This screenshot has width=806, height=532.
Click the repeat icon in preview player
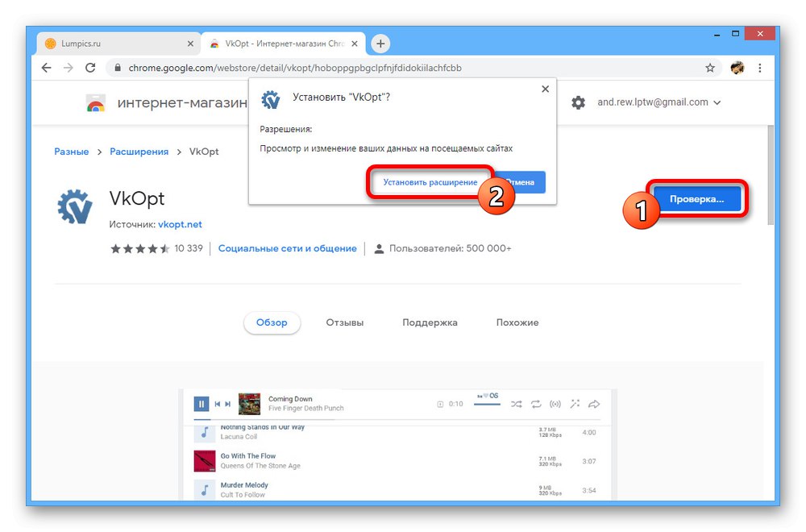pos(536,405)
